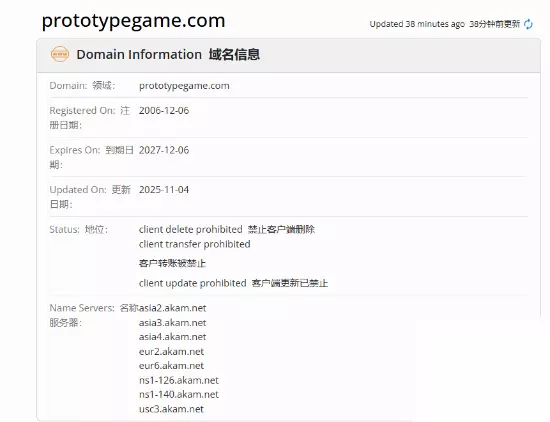Open the asia3.akam.net name server
This screenshot has height=422, width=550.
tap(173, 323)
